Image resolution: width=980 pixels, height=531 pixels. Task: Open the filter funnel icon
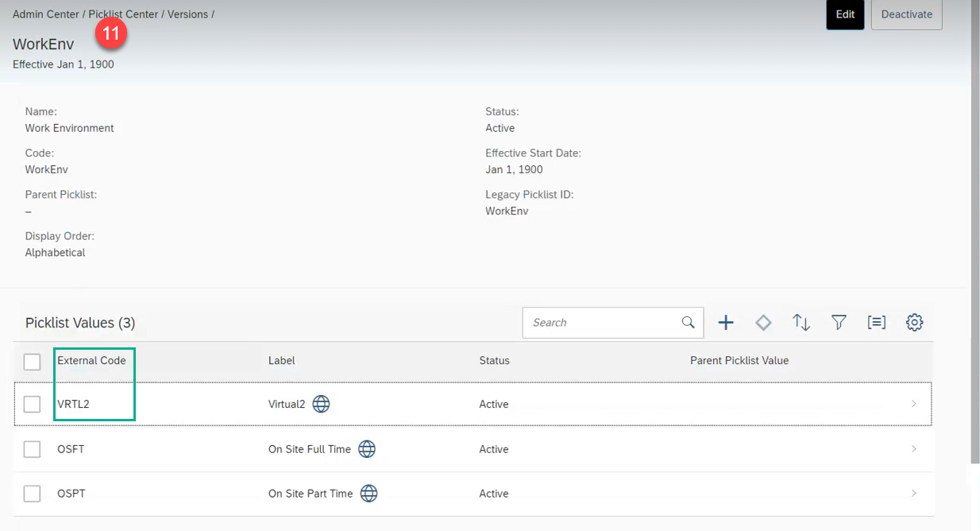[839, 322]
